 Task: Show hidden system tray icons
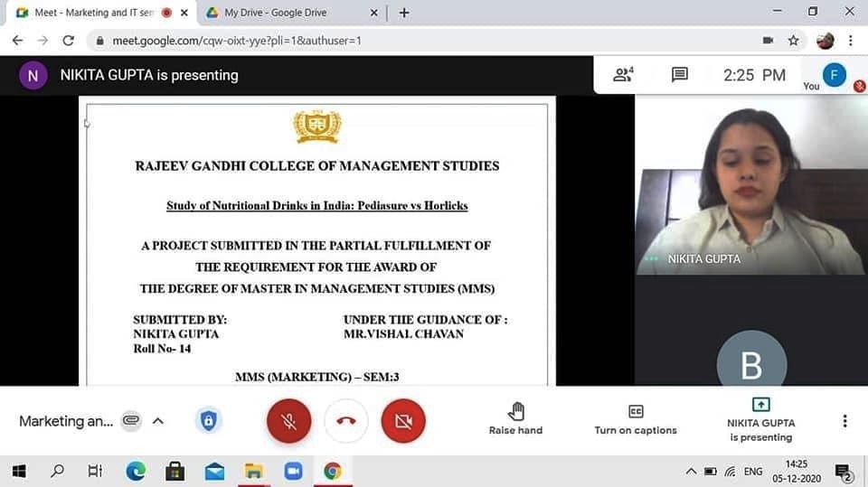tap(691, 472)
